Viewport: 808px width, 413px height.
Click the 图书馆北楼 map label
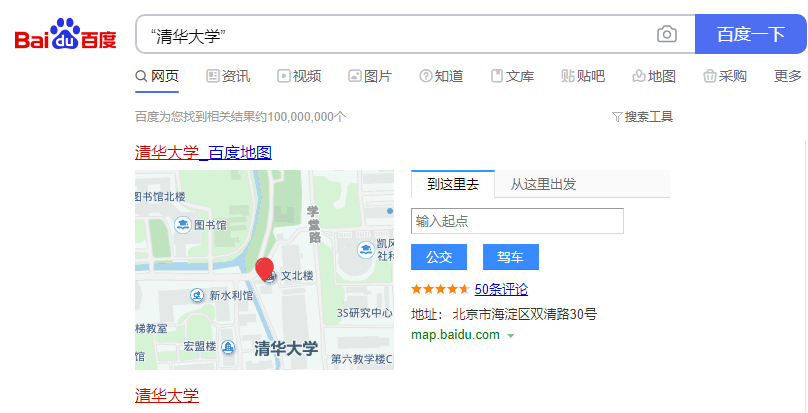point(160,196)
